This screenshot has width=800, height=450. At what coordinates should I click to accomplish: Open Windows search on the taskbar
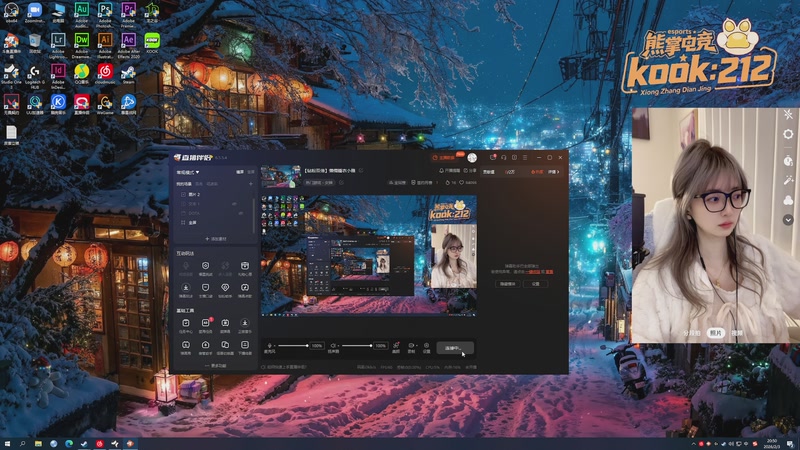coord(22,444)
